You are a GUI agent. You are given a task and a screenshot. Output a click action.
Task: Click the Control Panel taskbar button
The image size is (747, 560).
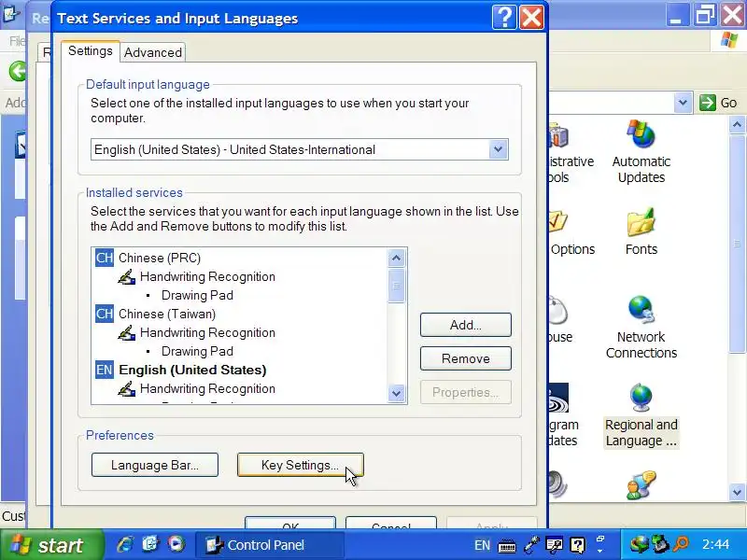pyautogui.click(x=270, y=545)
